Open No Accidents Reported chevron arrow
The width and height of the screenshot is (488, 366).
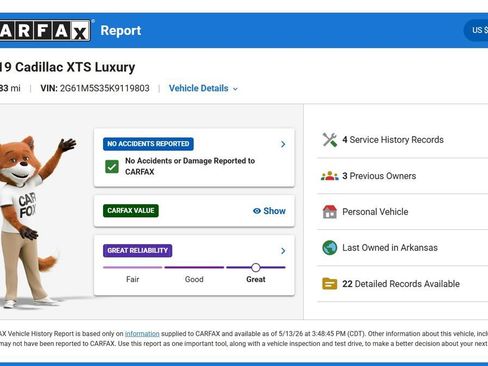click(283, 144)
